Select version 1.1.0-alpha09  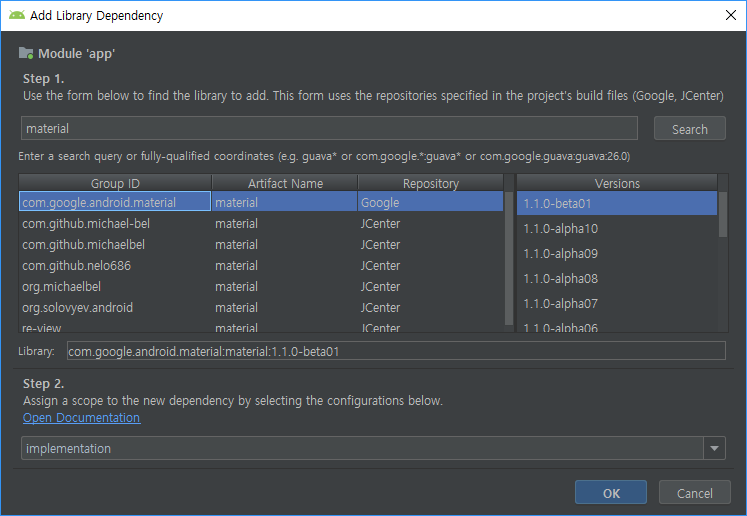(x=617, y=253)
